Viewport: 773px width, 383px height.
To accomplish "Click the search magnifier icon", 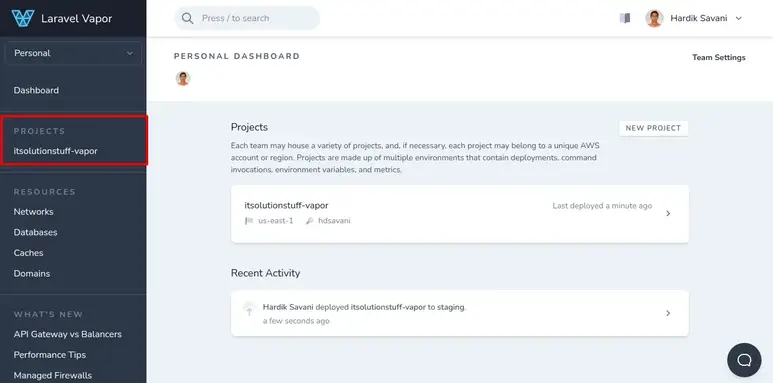I will (x=187, y=18).
